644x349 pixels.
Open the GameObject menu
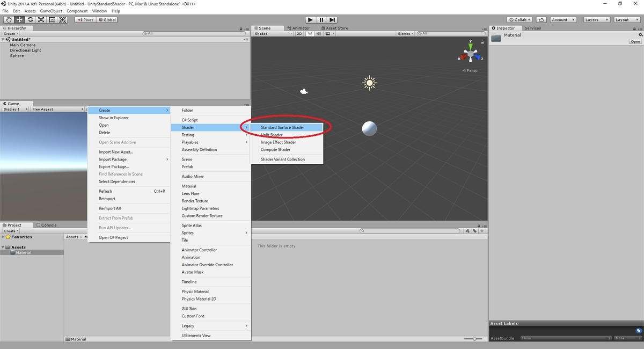coord(50,11)
